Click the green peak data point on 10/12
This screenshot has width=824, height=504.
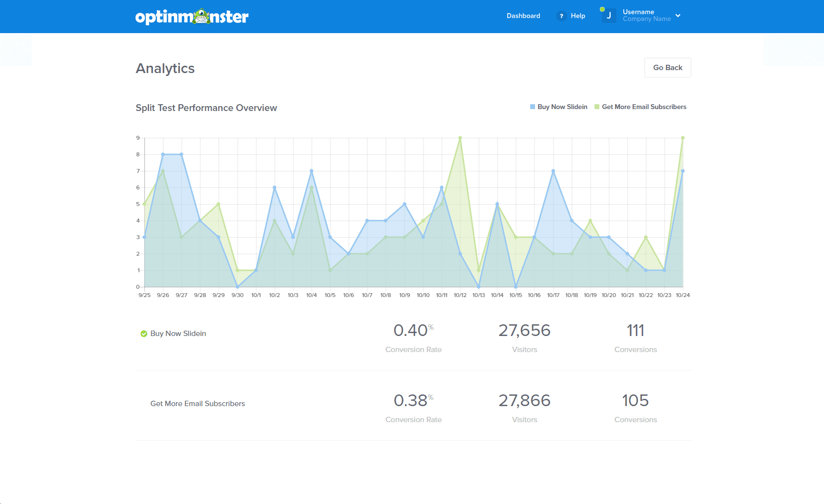[460, 138]
